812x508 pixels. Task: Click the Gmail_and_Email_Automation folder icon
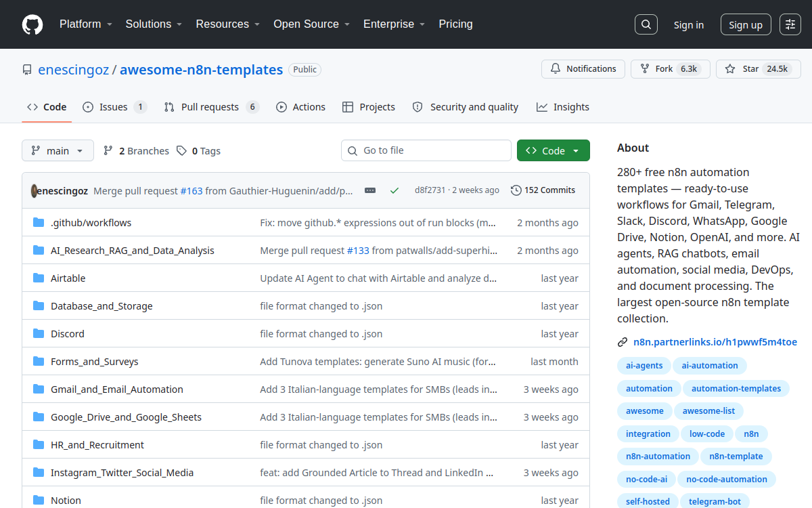tap(39, 389)
